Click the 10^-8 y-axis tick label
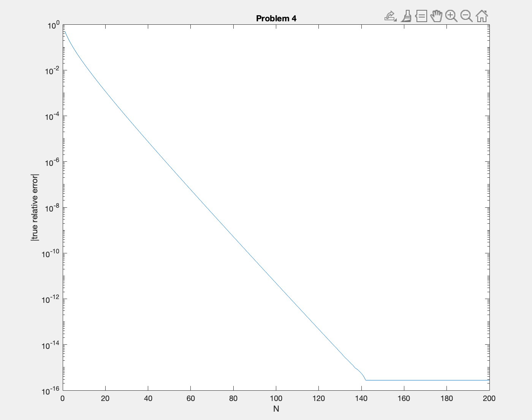Image resolution: width=532 pixels, height=420 pixels. [x=51, y=207]
